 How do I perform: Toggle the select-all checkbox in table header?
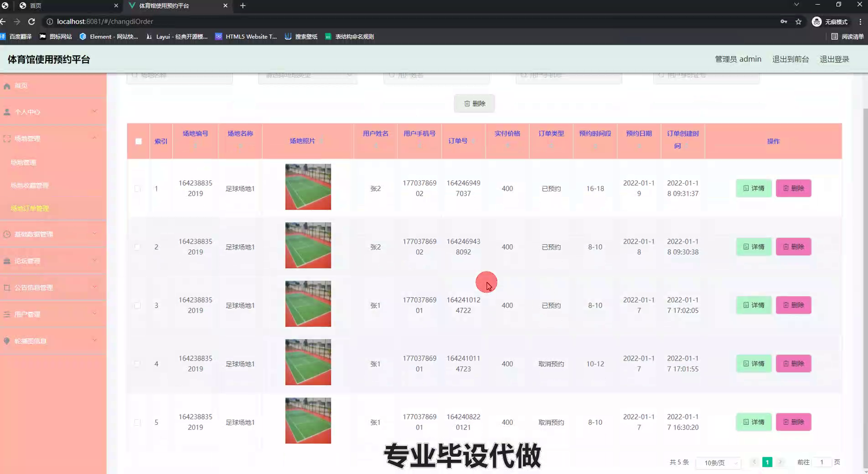(x=139, y=141)
